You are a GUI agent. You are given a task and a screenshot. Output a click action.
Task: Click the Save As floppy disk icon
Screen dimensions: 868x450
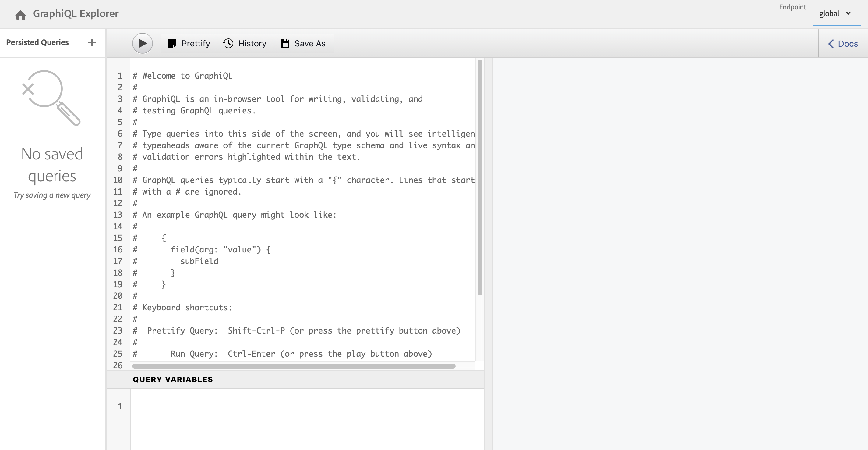tap(285, 43)
